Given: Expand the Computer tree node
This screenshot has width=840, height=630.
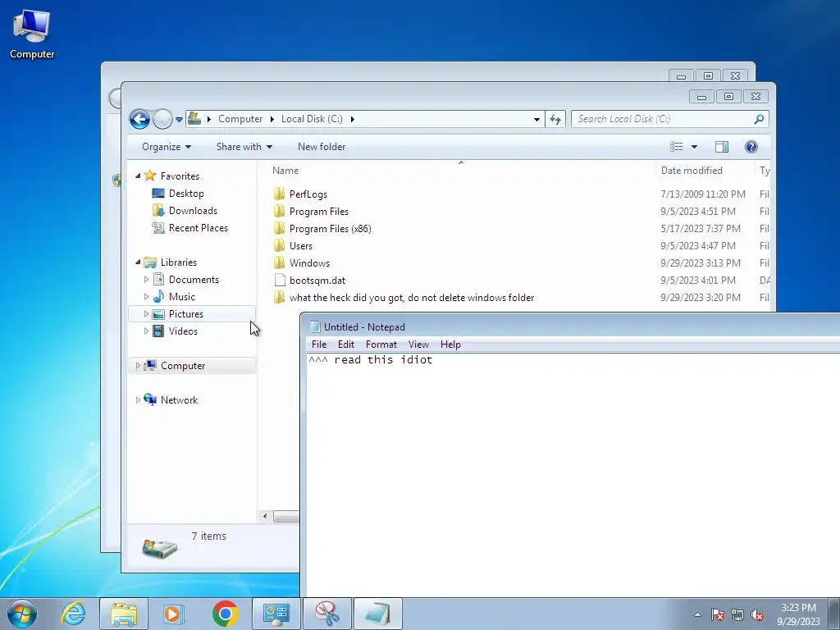Looking at the screenshot, I should [138, 365].
